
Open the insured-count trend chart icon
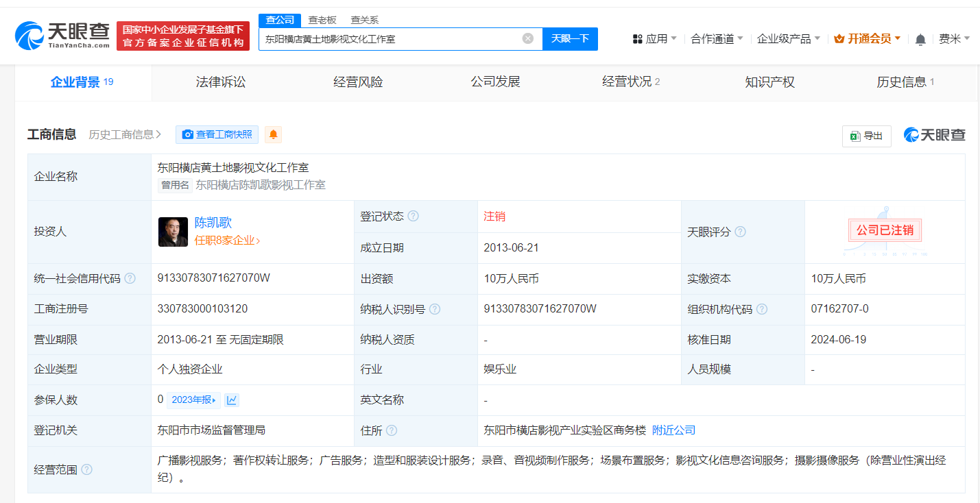(232, 400)
